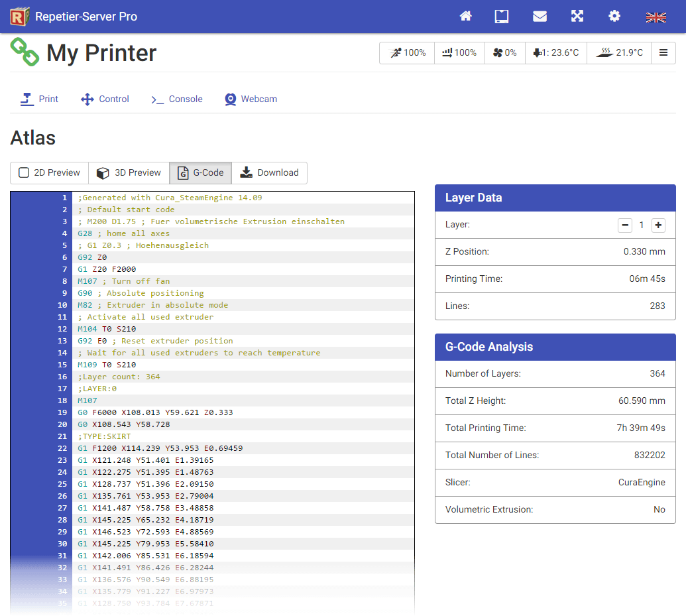Increase layer number with plus button

tap(658, 225)
